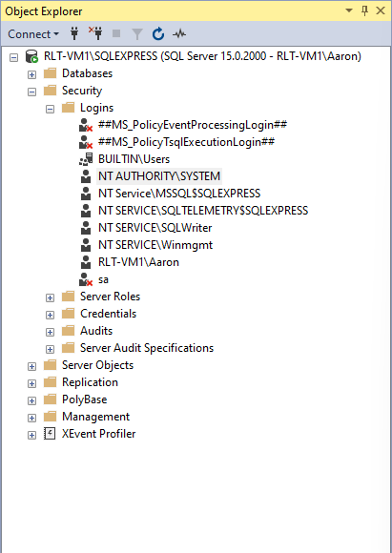Click the server instance icon for RLT-VM1\SQLEXPRESS
The width and height of the screenshot is (392, 553).
click(x=31, y=56)
